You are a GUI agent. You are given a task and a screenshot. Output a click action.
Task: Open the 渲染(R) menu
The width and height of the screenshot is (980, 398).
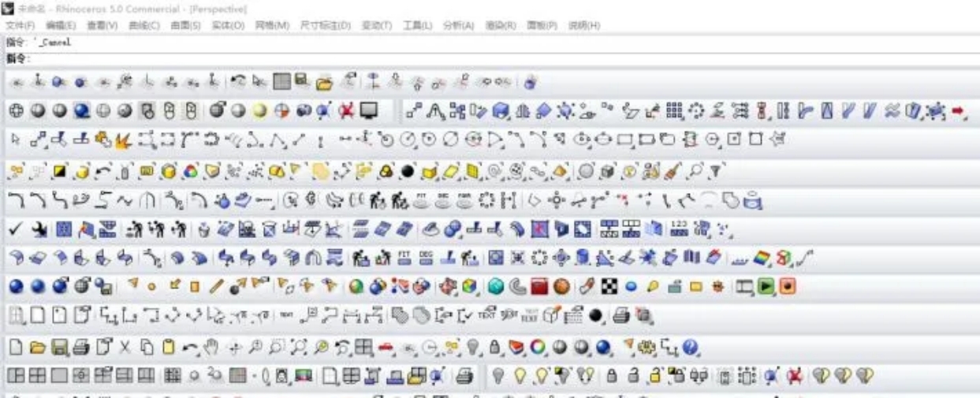pyautogui.click(x=500, y=25)
